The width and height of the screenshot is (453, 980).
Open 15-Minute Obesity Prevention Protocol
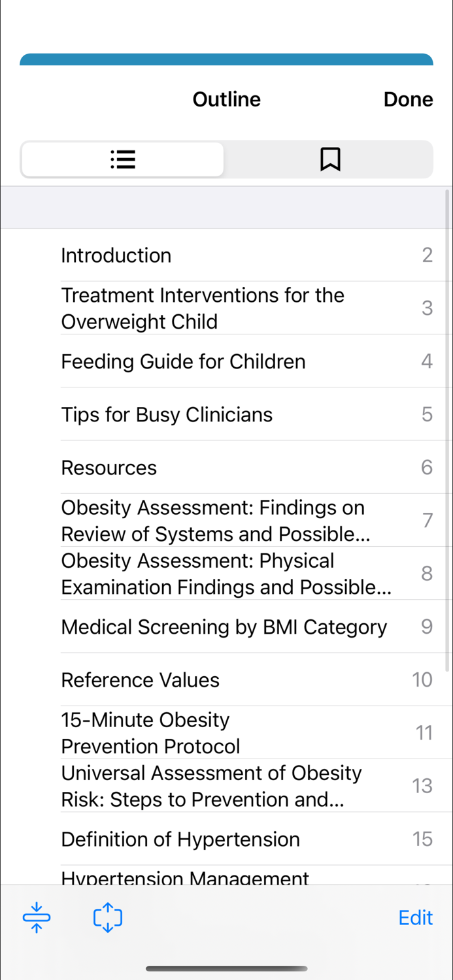tap(247, 732)
